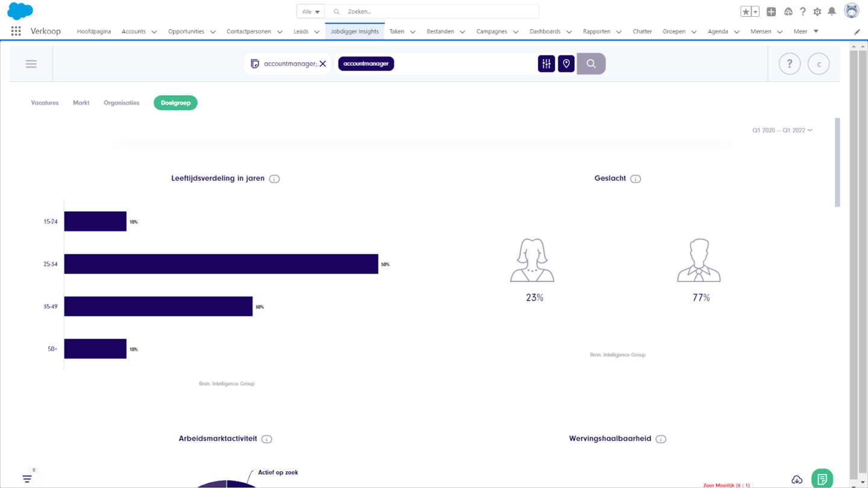Screen dimensions: 868x488
Task: Click the 35-49 age bar at 30%
Action: 159,307
